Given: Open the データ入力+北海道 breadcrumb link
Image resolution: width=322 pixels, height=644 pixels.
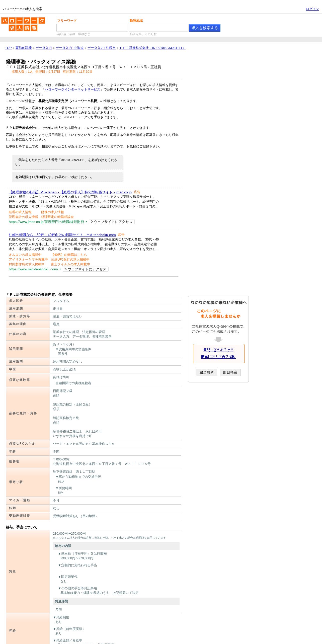Looking at the screenshot, I should coord(70,48).
